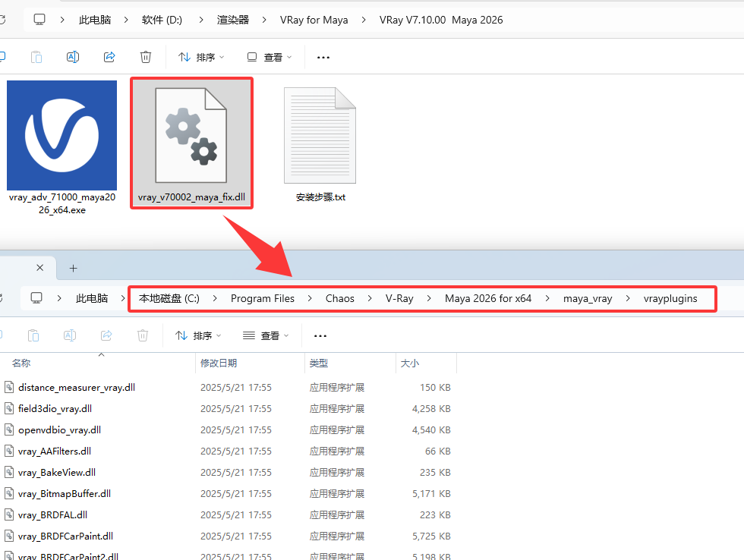Go to 软件 (D:) in the breadcrumb
744x560 pixels.
click(x=162, y=20)
